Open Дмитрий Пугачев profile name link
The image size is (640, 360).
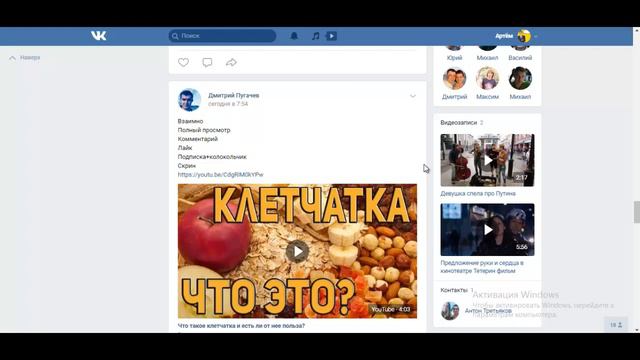(x=233, y=95)
